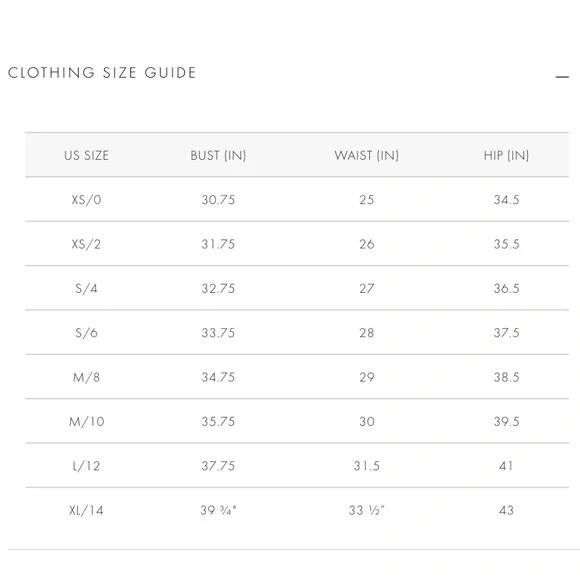Click the 39 ¾" bust value
580x580 pixels.
(218, 510)
